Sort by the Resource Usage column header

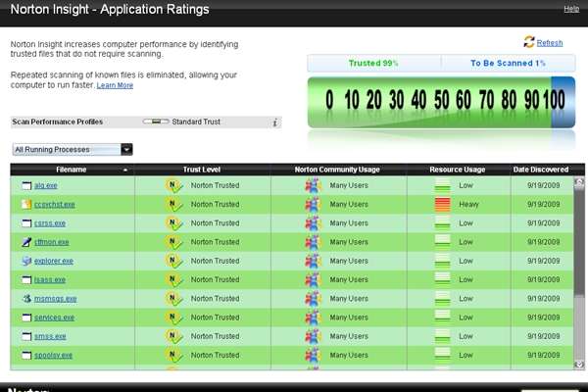[x=458, y=170]
